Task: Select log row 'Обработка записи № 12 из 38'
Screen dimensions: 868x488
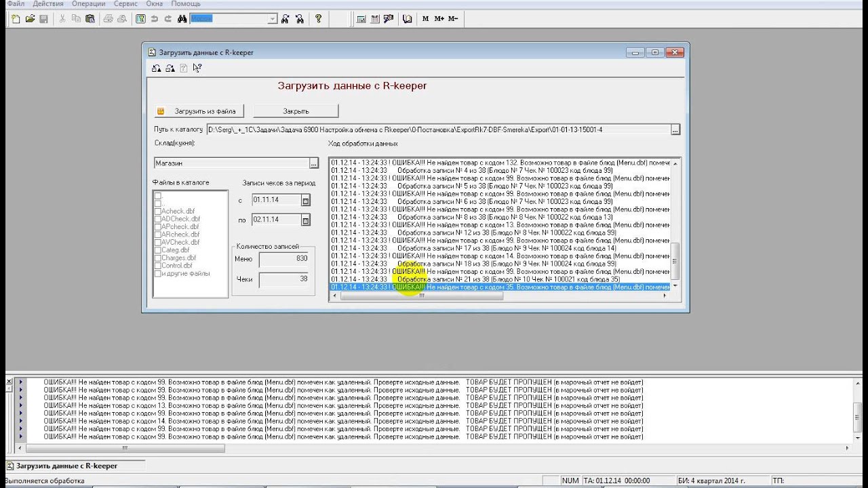Action: pos(500,232)
